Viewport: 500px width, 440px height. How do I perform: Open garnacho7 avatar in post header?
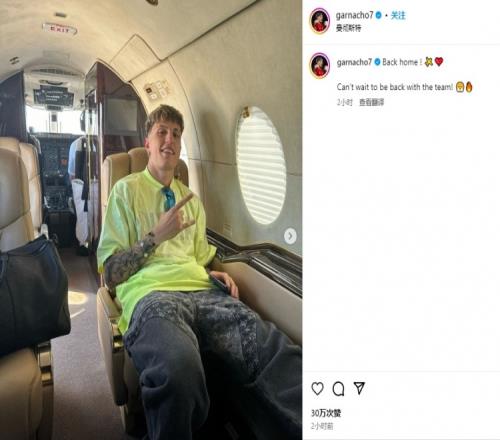coord(320,21)
